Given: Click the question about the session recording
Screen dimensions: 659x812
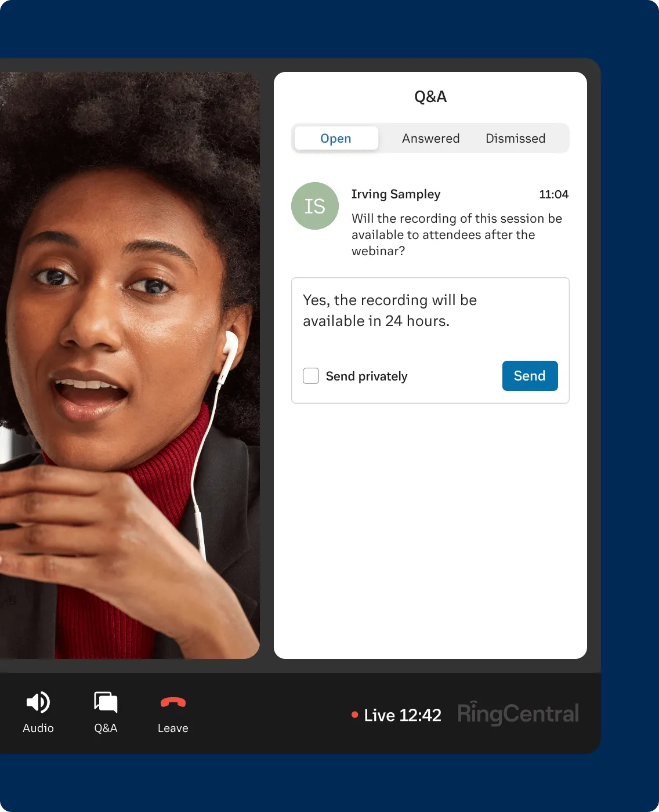Looking at the screenshot, I should 457,234.
